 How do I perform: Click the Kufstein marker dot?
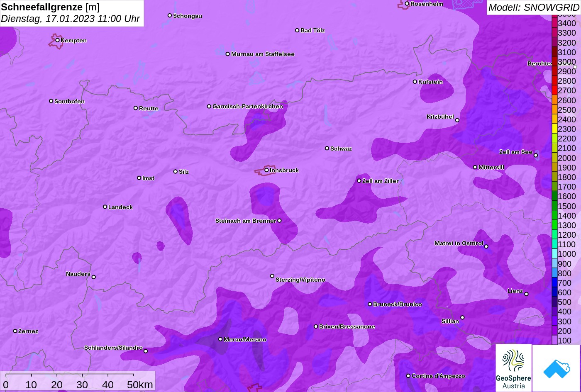415,82
